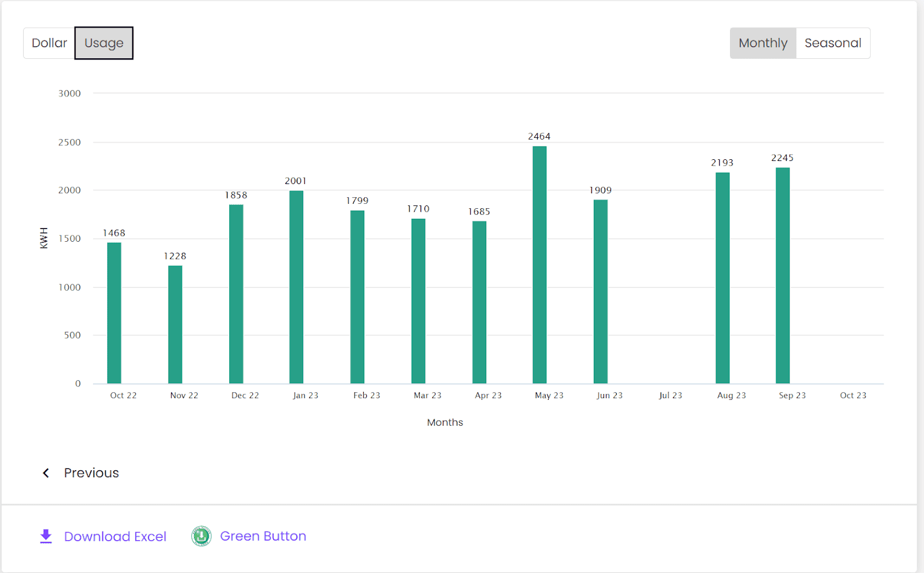Switch chart to Dollar view
Viewport: 924px width, 573px height.
coord(49,43)
